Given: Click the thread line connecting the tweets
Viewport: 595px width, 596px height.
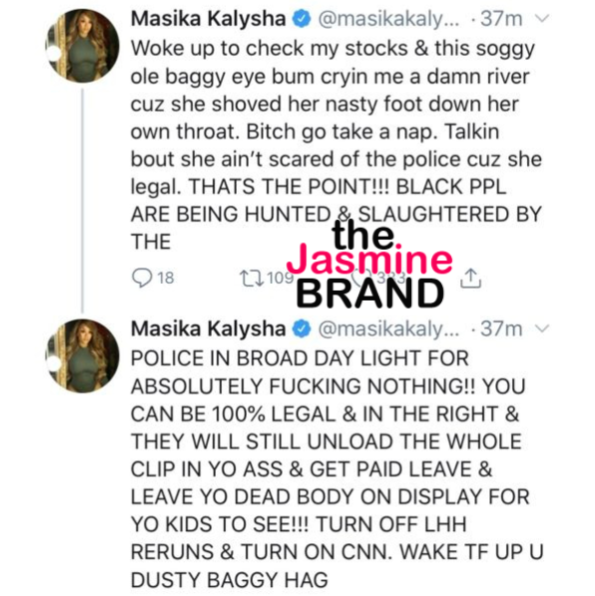Looking at the screenshot, I should (83, 201).
